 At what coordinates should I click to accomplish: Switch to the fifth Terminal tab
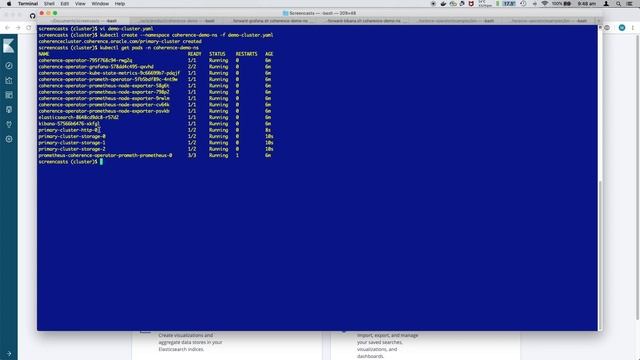click(457, 21)
